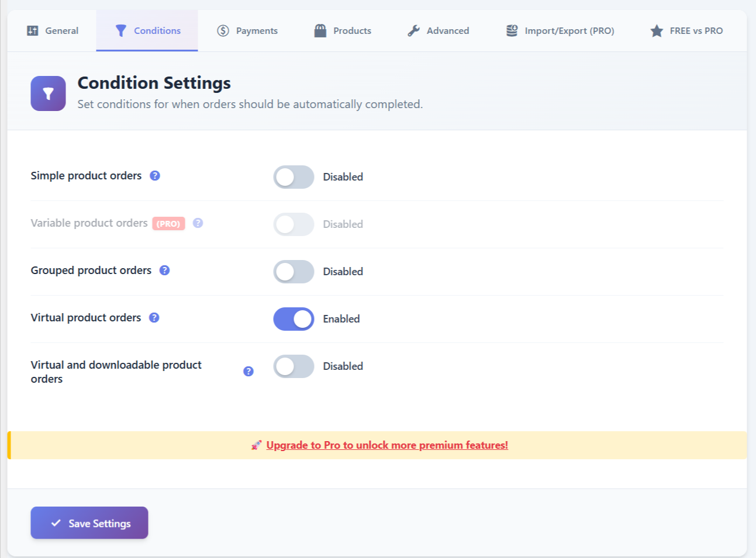Click help icon for Virtual and downloadable orders
The width and height of the screenshot is (756, 558).
coord(248,372)
